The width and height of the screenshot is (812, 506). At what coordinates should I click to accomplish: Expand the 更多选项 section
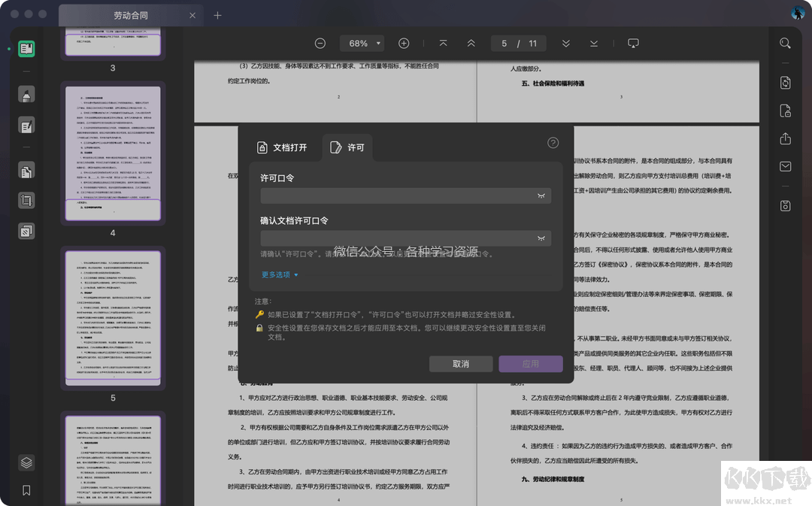coord(278,274)
